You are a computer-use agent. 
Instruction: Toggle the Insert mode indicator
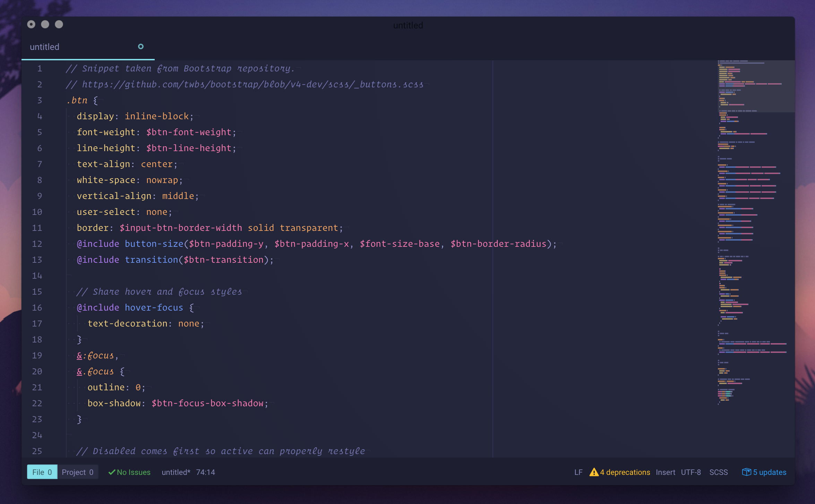665,472
